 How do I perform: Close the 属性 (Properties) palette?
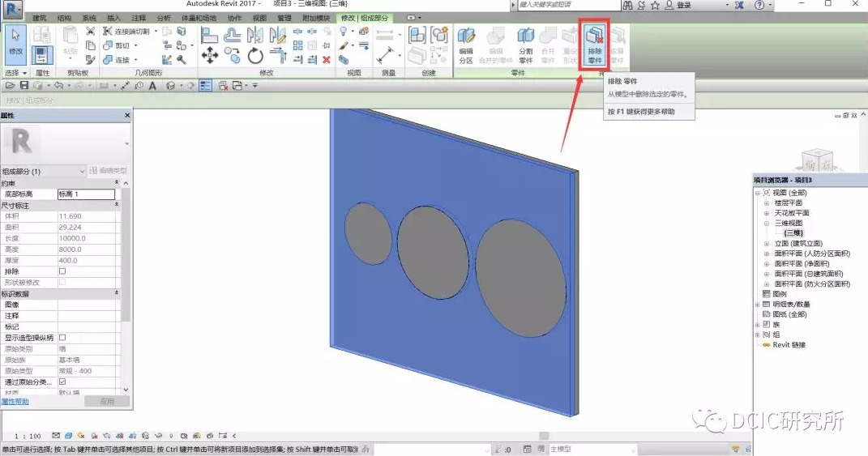pos(127,115)
